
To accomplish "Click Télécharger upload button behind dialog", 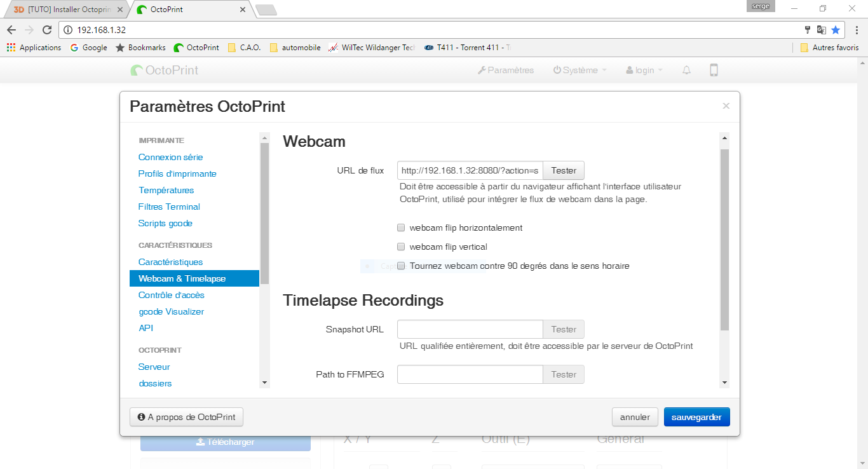I will tap(226, 442).
